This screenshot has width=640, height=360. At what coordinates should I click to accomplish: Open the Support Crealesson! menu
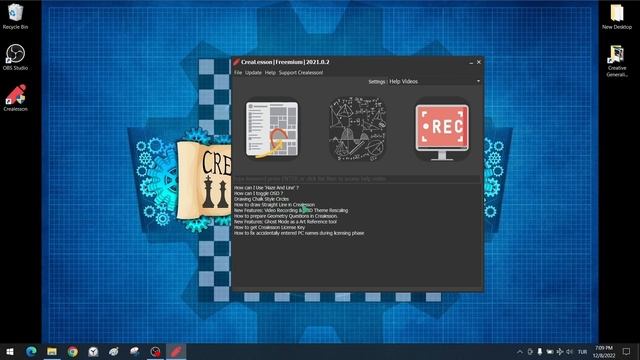point(301,73)
